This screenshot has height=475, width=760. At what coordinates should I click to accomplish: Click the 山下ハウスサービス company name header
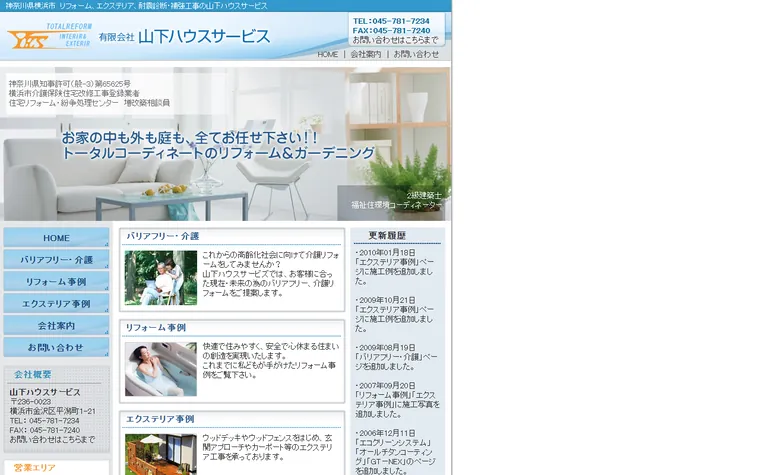(x=184, y=37)
